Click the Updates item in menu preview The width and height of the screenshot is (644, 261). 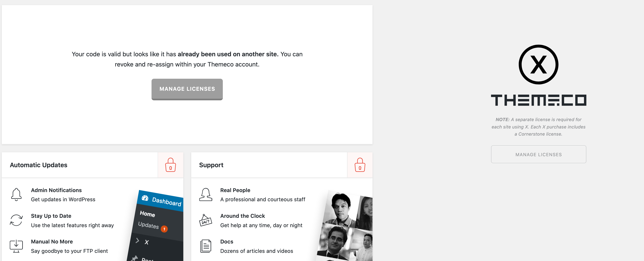click(x=148, y=225)
